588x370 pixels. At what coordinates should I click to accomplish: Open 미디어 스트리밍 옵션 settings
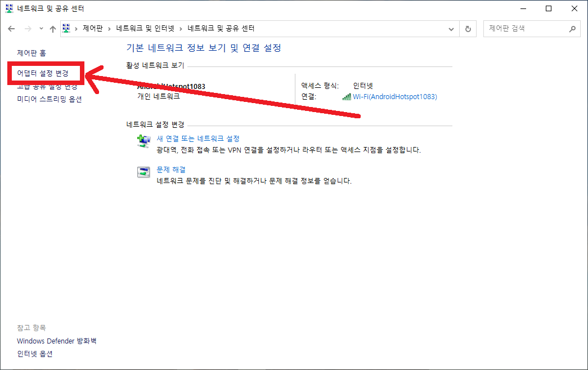click(x=50, y=99)
